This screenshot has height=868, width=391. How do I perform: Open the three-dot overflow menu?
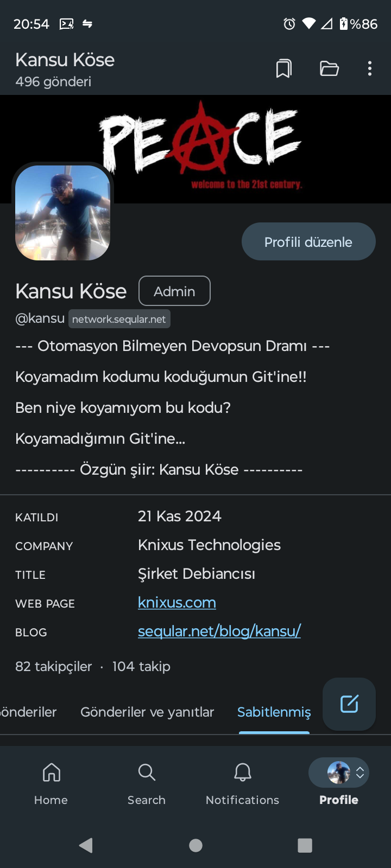(370, 69)
